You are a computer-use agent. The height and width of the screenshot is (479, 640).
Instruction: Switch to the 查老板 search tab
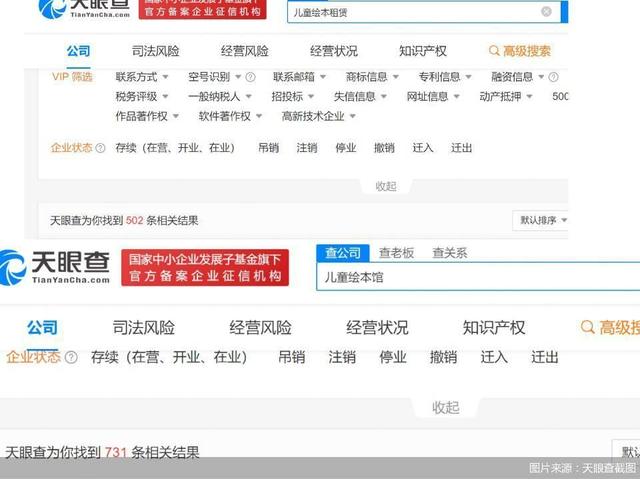[396, 253]
